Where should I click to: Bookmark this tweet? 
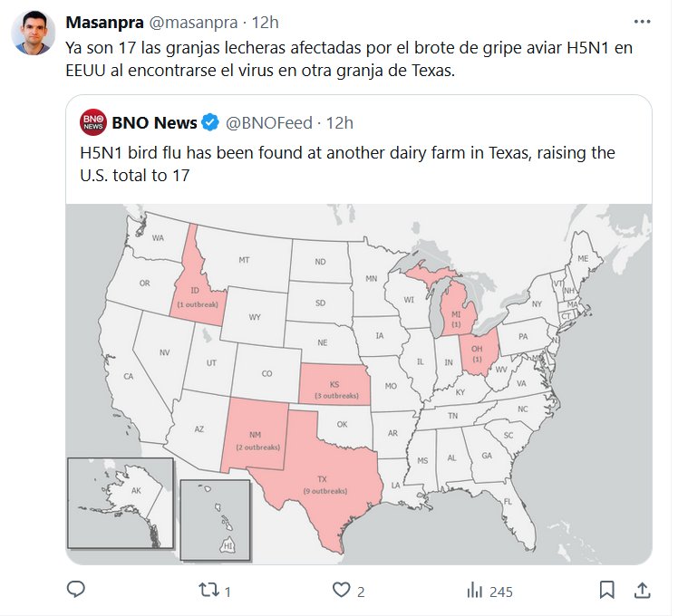click(x=607, y=591)
